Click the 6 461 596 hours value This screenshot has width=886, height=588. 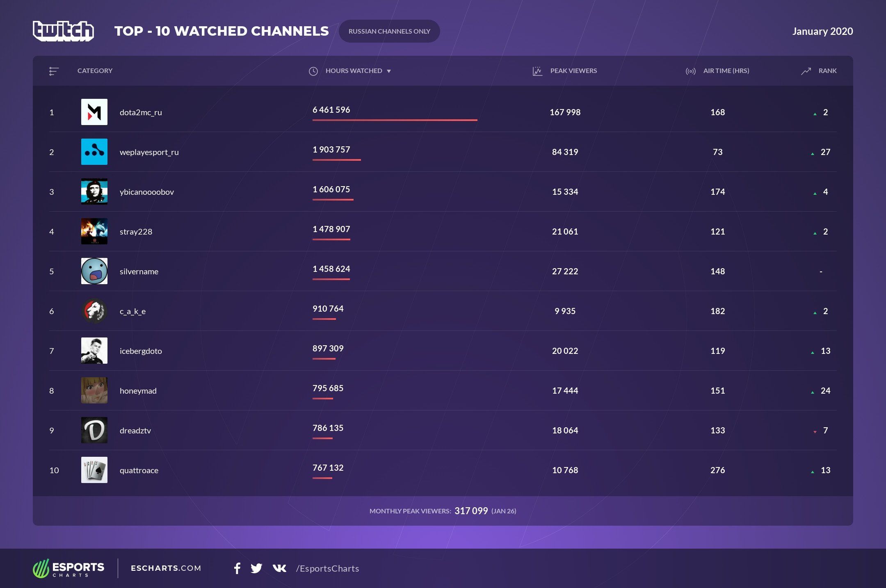coord(331,110)
